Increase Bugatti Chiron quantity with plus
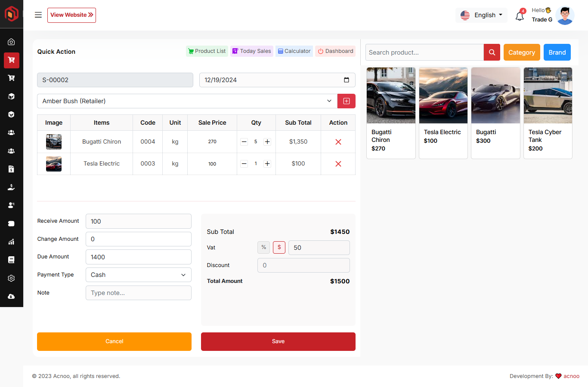The width and height of the screenshot is (588, 387). pos(267,142)
